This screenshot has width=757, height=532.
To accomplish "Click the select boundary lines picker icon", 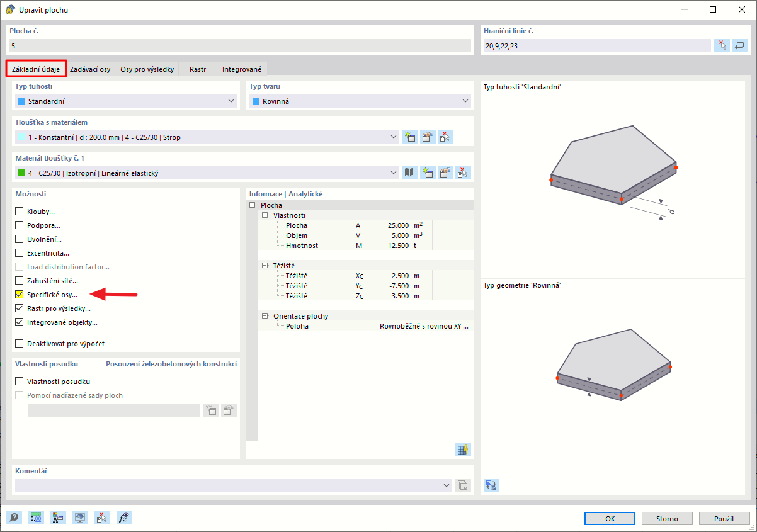I will 722,45.
